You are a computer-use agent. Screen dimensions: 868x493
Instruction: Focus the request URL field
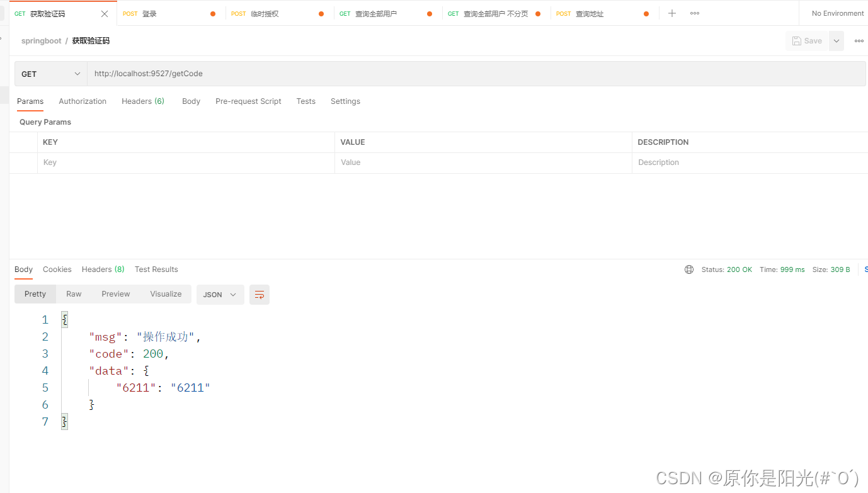[476, 74]
